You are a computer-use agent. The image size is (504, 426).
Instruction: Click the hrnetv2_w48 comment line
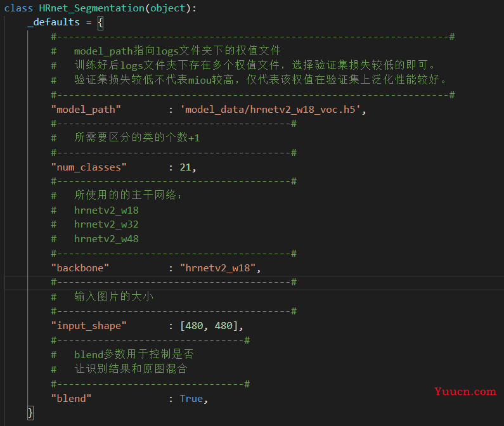tap(95, 239)
